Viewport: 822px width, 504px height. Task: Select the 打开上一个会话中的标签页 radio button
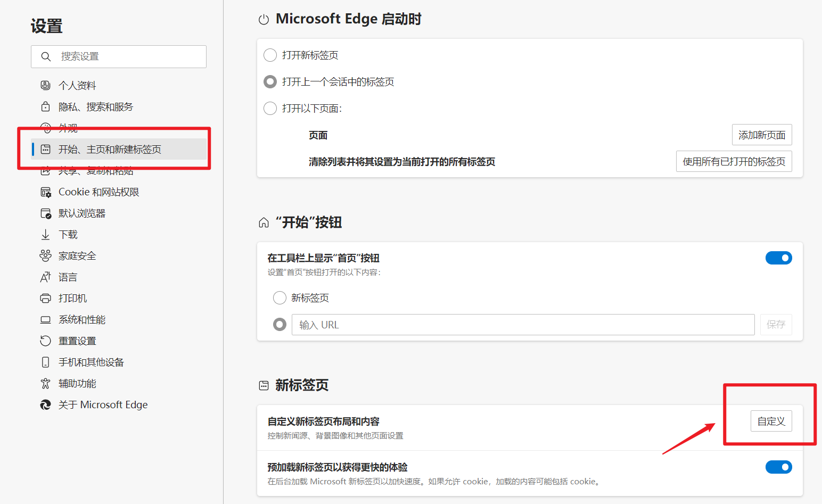[270, 81]
